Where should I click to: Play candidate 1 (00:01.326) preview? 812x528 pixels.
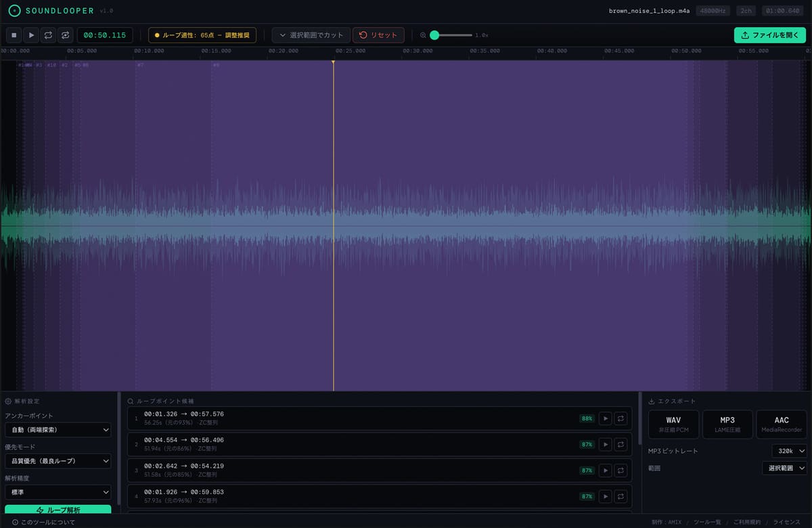(x=605, y=418)
